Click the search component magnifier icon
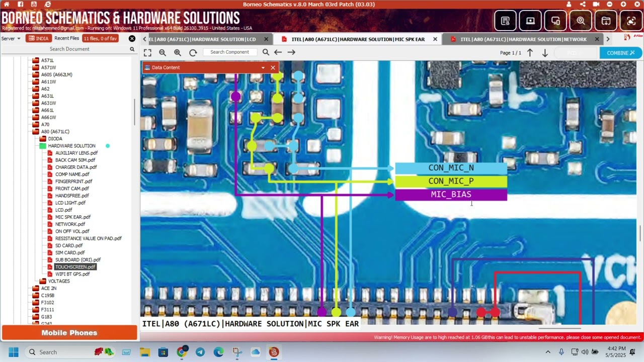 (266, 52)
